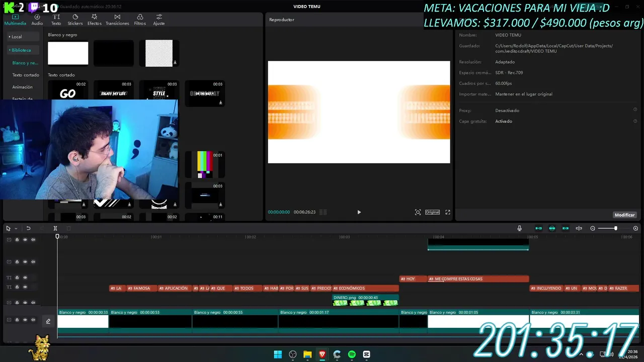Download the transparent background asset
Viewport: 644px width, 362px height.
pyautogui.click(x=175, y=62)
